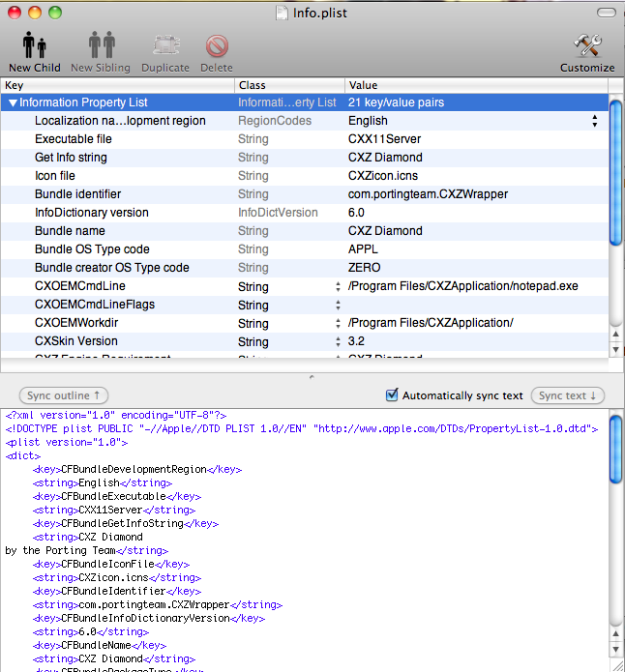The image size is (625, 672).
Task: Click the Sync outline button
Action: [64, 395]
